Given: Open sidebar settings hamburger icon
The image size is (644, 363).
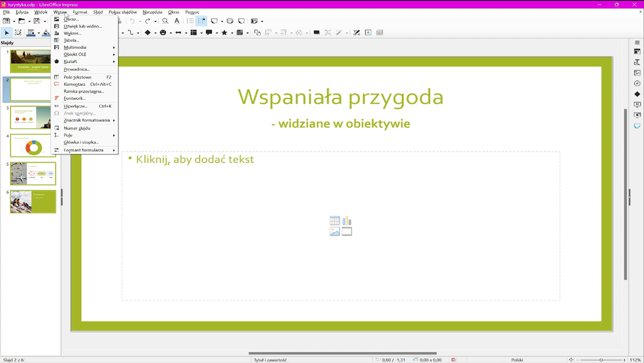Looking at the screenshot, I should tap(637, 43).
